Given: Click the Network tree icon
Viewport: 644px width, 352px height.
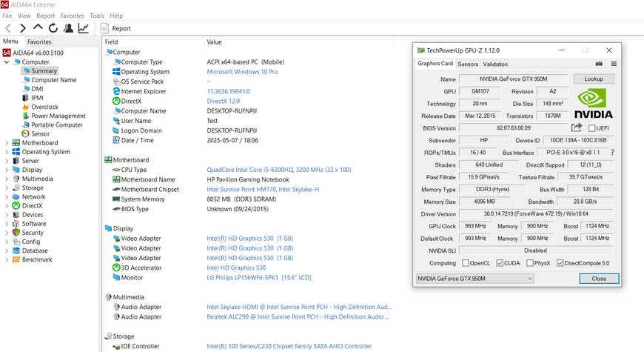Looking at the screenshot, I should point(16,196).
